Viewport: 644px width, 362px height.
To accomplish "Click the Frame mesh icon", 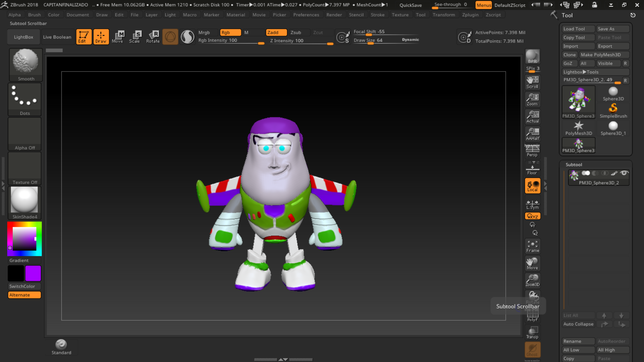I will (x=532, y=246).
